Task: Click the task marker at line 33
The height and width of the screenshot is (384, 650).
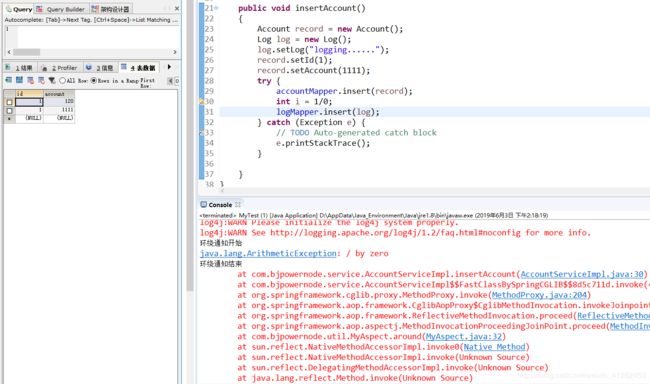Action: pos(202,133)
